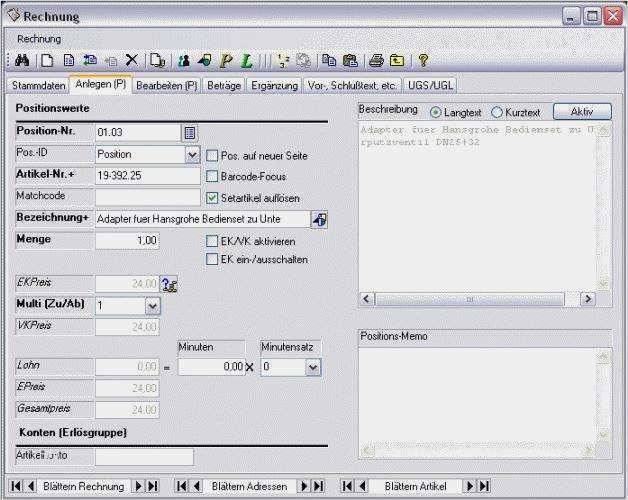
Task: Switch to the Beträge tab
Action: (224, 85)
